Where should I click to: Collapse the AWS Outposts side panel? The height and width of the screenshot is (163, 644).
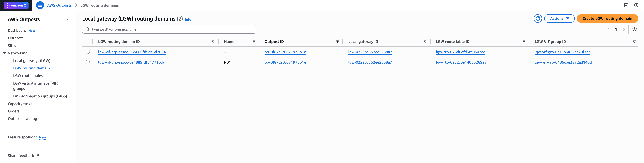(x=67, y=19)
